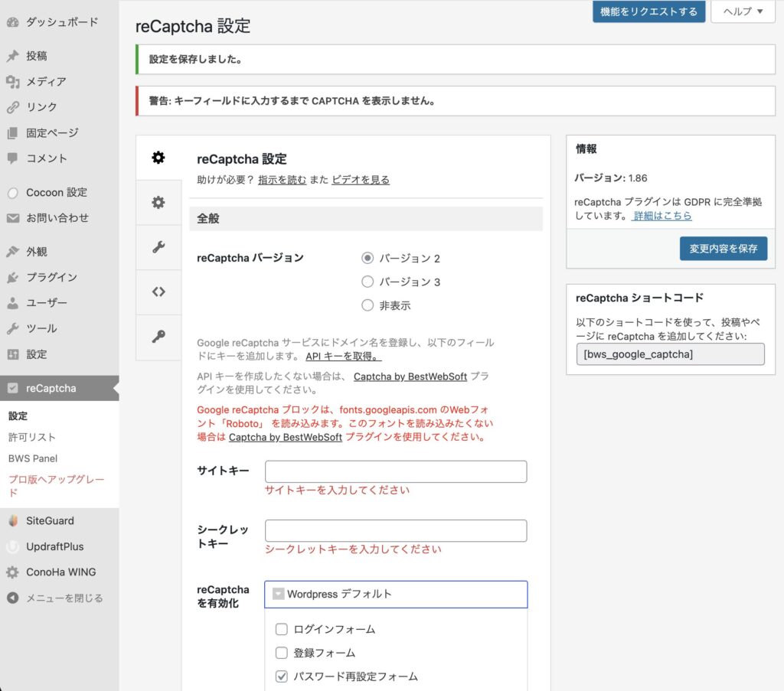Viewport: 784px width, 691px height.
Task: Select the バージョン 3 radio button
Action: pyautogui.click(x=367, y=282)
